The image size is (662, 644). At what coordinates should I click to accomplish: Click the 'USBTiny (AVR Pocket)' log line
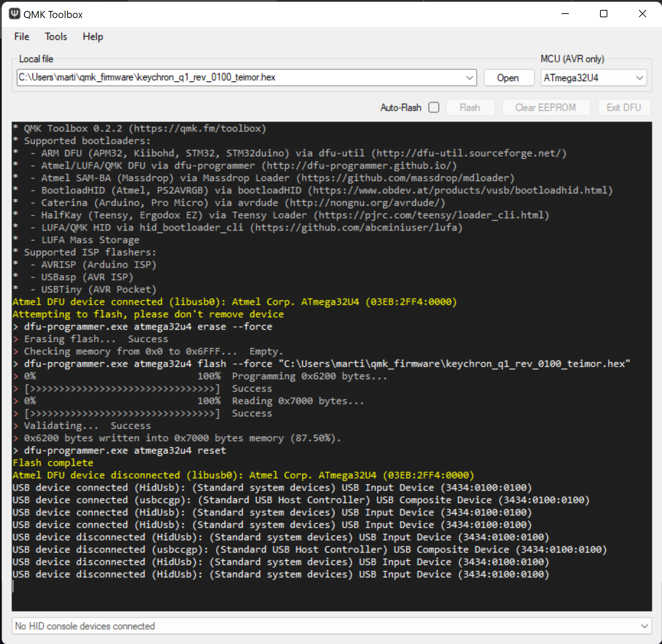(x=84, y=290)
